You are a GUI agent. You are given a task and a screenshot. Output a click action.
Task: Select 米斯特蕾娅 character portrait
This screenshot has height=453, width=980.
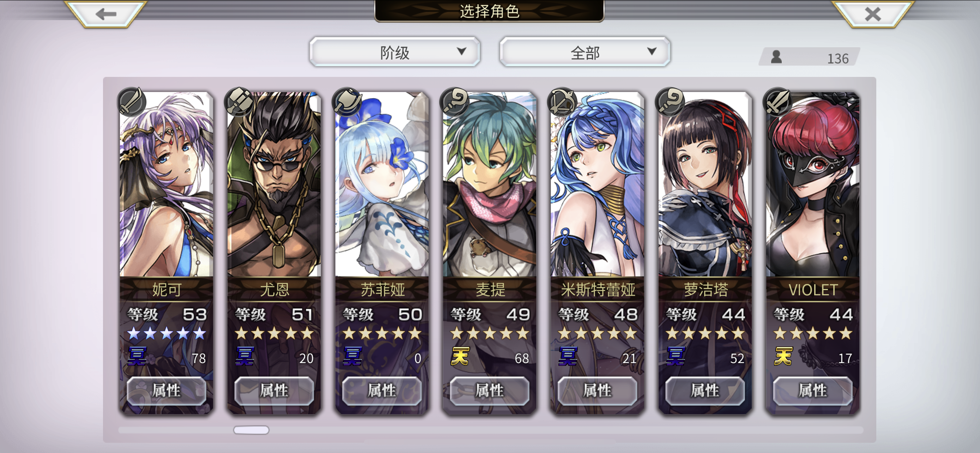(597, 184)
